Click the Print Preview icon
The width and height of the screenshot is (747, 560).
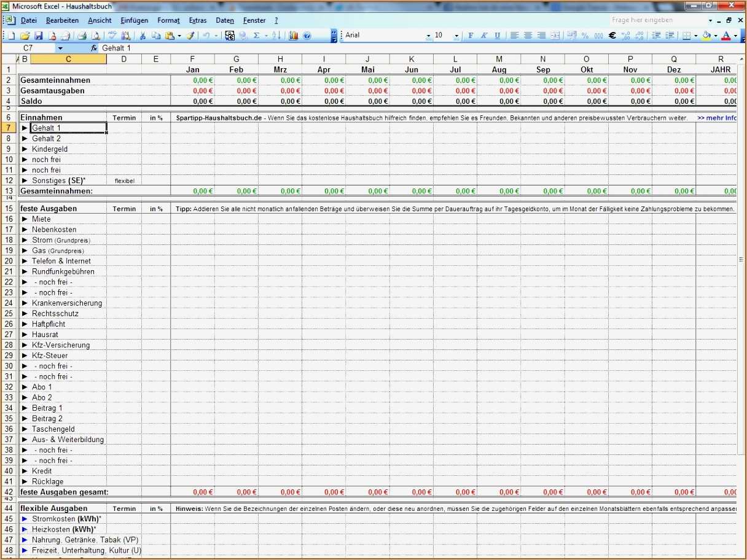click(x=95, y=35)
